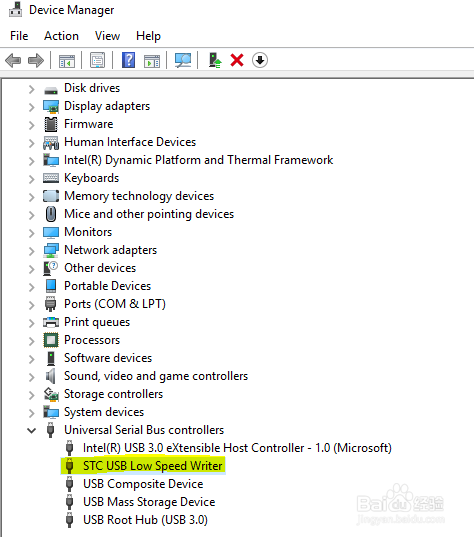Viewport: 474px width, 537px height.
Task: Select the Human Interface Devices label
Action: point(130,142)
